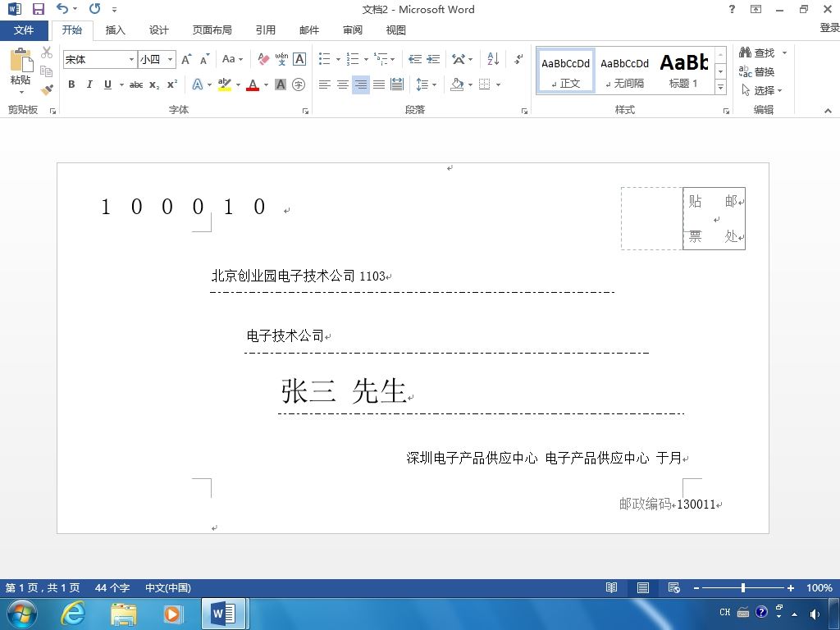This screenshot has width=840, height=630.
Task: Justify the paragraph text
Action: [379, 84]
